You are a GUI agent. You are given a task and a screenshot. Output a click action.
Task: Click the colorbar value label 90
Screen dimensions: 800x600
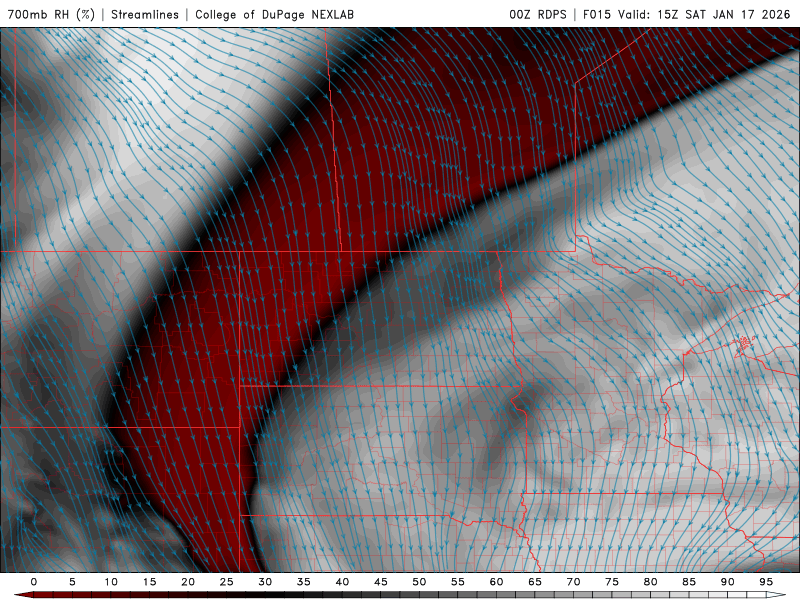point(727,582)
